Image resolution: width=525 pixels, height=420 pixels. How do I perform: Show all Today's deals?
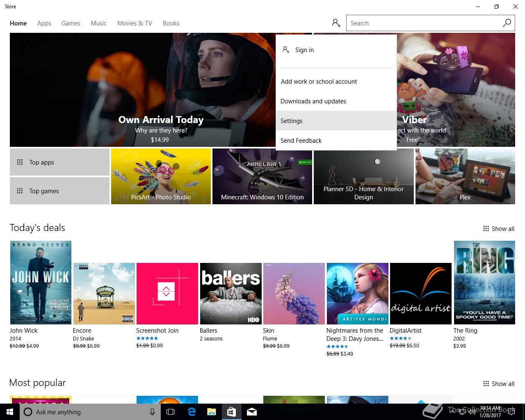click(x=499, y=229)
